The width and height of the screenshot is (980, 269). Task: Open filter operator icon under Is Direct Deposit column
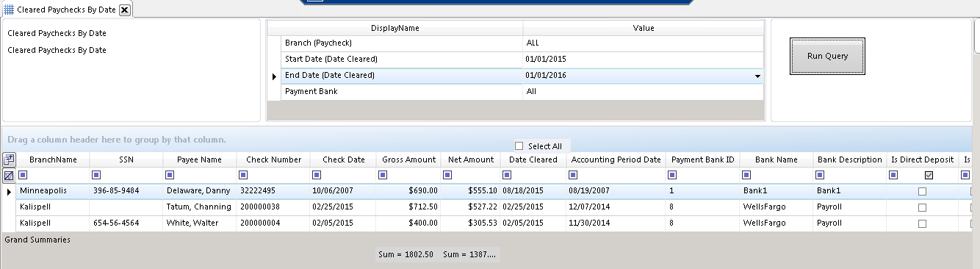(x=893, y=175)
